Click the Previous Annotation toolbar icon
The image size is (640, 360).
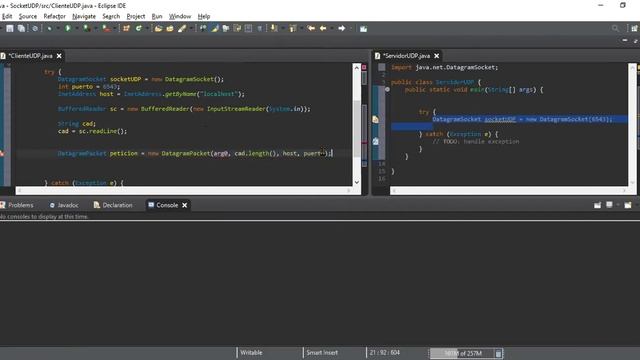pos(293,29)
